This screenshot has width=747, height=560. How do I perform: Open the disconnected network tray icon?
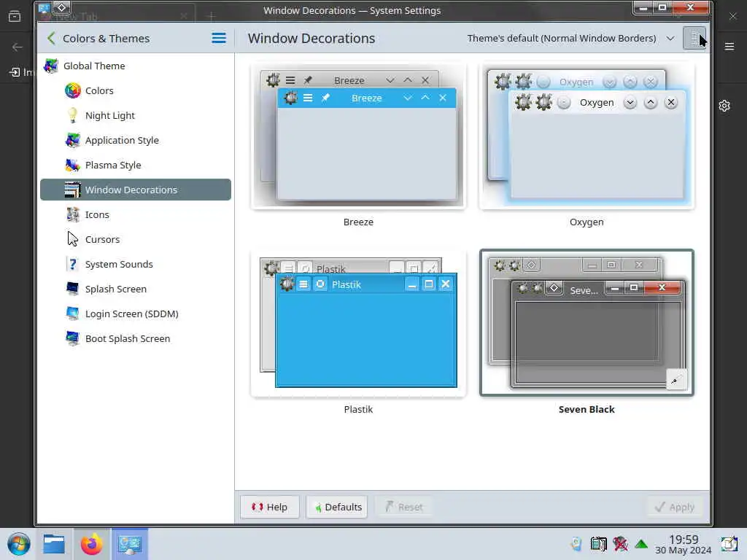pos(620,544)
